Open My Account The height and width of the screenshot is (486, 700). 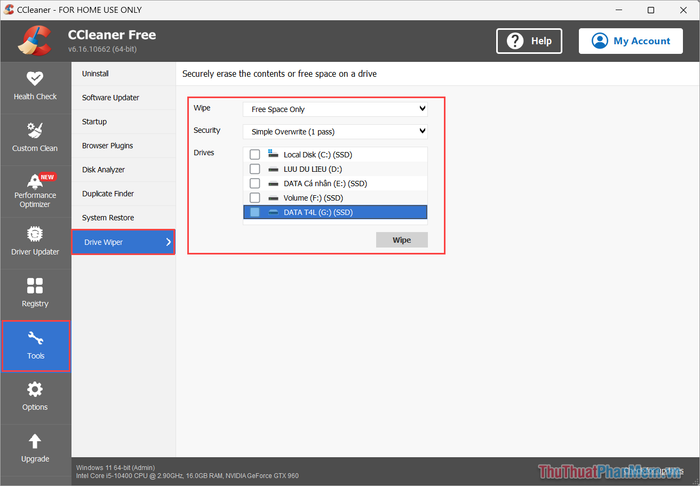tap(631, 41)
